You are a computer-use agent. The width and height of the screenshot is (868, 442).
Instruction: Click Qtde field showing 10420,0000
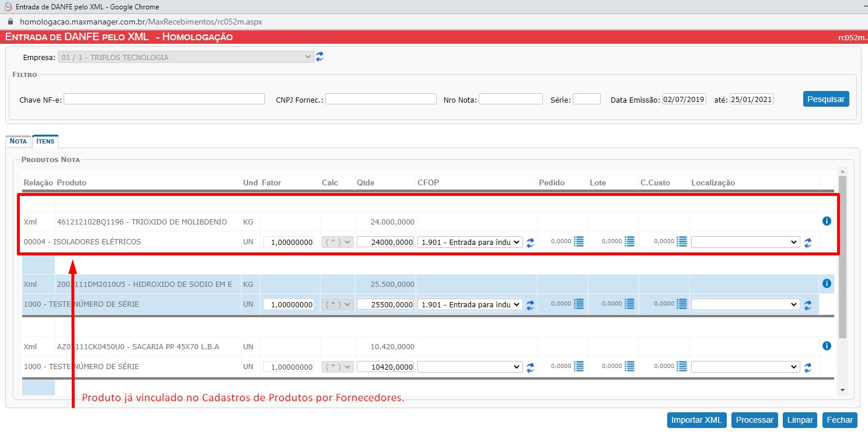tap(385, 367)
